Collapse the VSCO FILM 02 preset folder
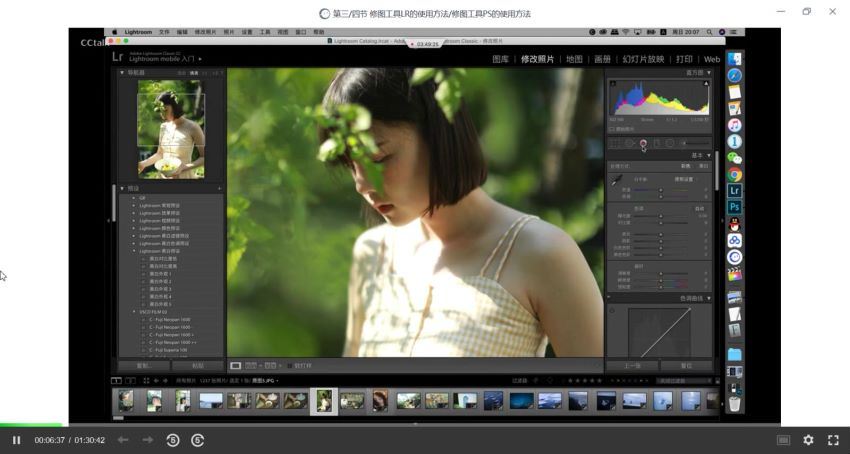 pyautogui.click(x=134, y=312)
